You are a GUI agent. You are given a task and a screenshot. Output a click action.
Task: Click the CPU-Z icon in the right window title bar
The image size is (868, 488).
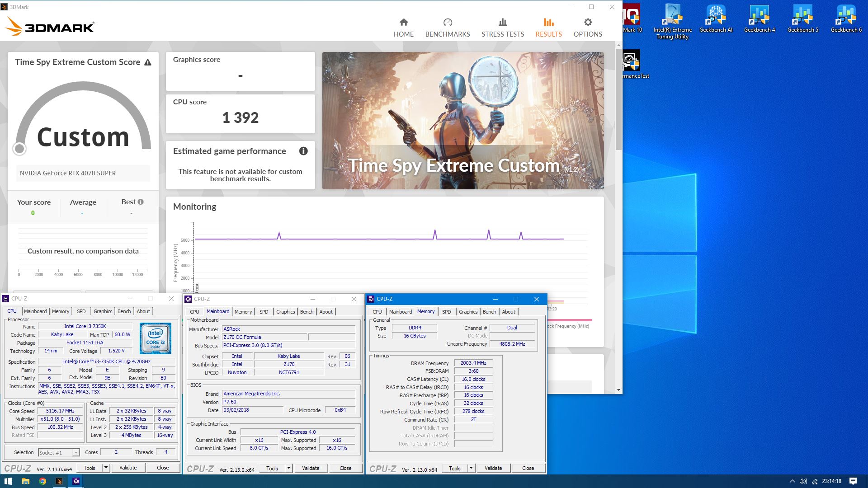[371, 299]
